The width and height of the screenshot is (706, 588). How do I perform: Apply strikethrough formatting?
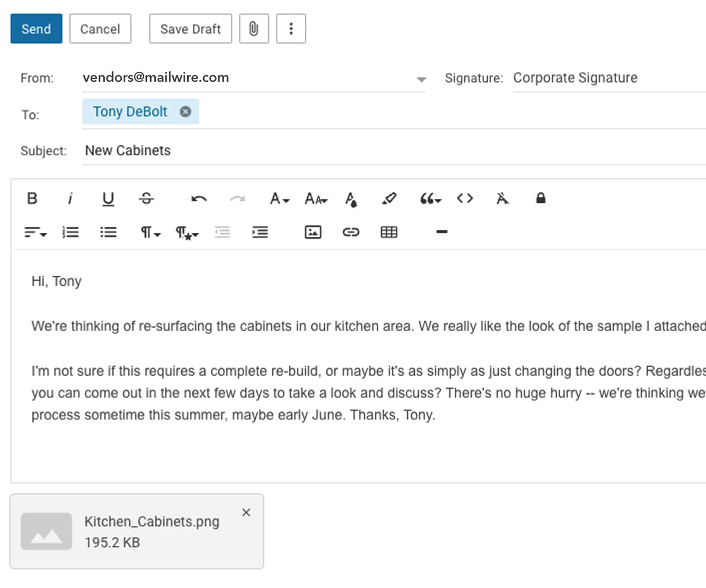click(x=146, y=199)
